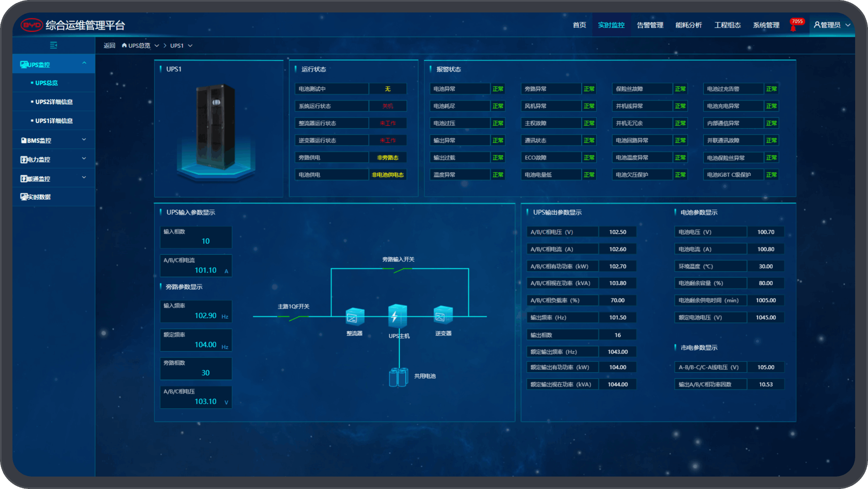Select UPS总览 in the sidebar
This screenshot has height=489, width=868.
[54, 83]
